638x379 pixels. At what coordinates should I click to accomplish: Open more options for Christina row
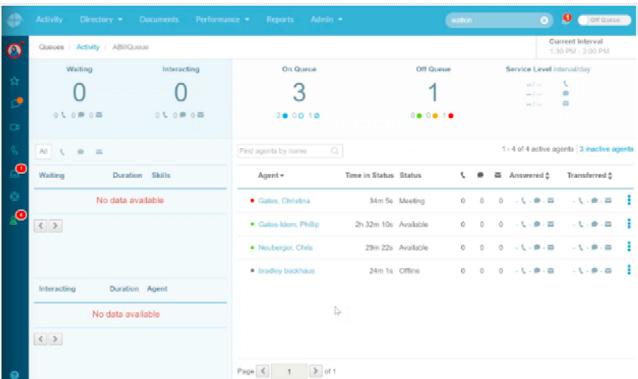point(629,200)
